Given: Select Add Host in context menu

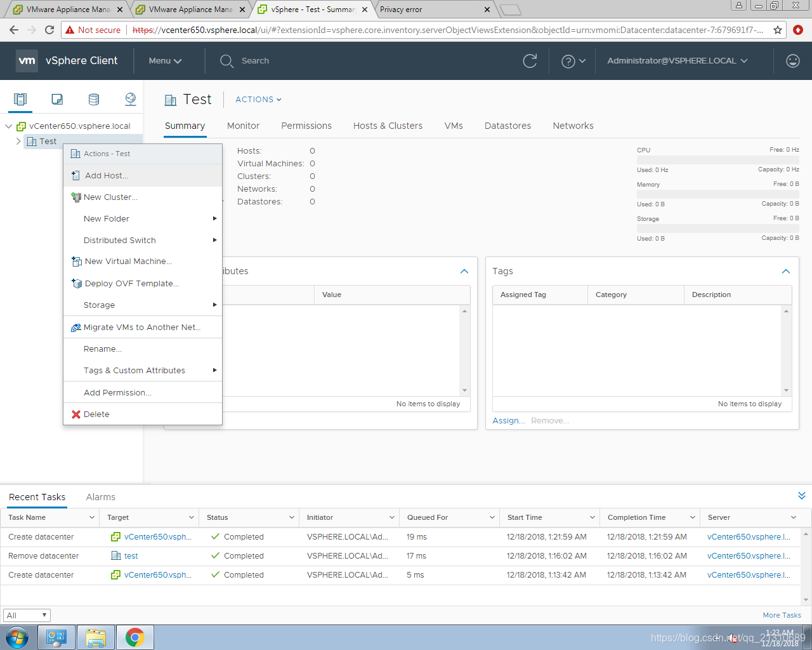Looking at the screenshot, I should pos(143,175).
